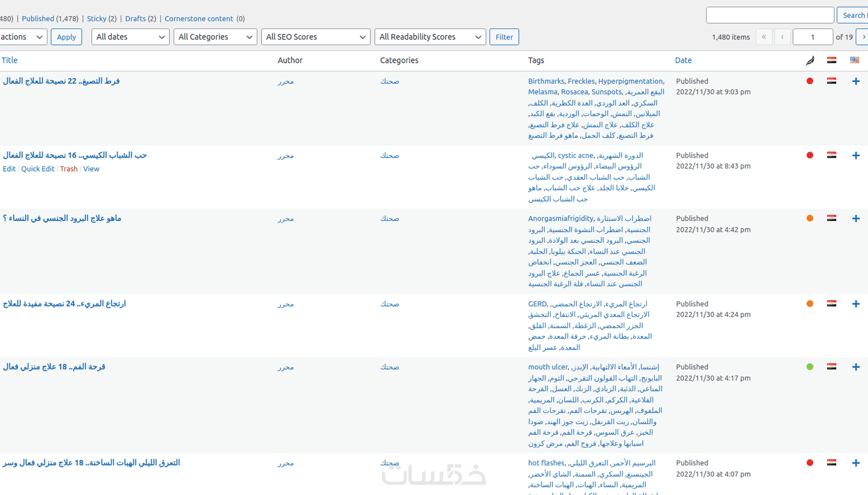Image resolution: width=868 pixels, height=495 pixels.
Task: Expand the All Readability Scores dropdown
Action: pyautogui.click(x=430, y=37)
